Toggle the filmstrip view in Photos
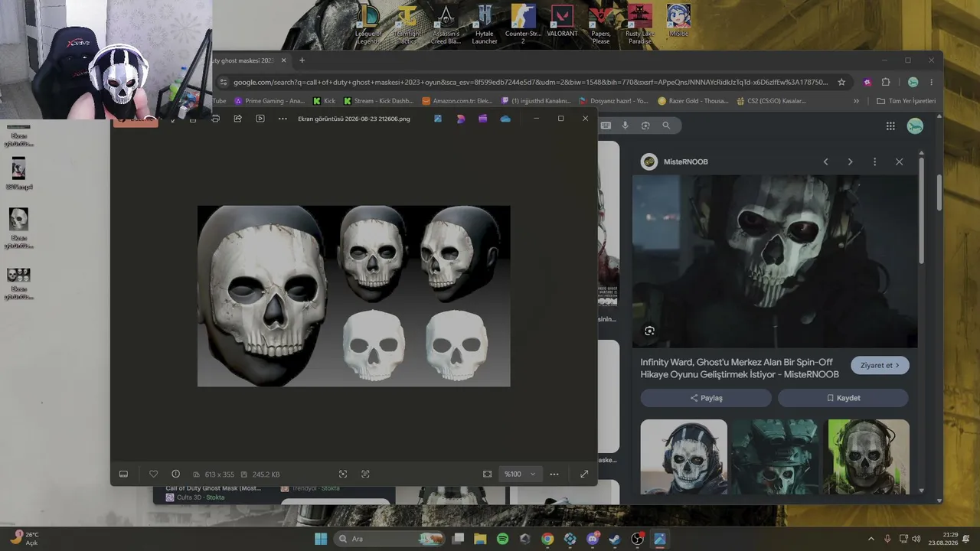Screen dimensions: 980x551 point(123,474)
